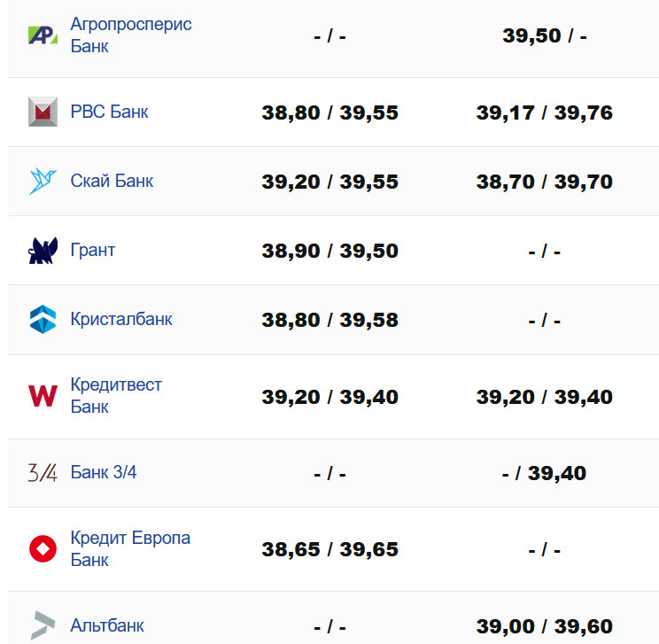Click the 39,00 / 39,60 rate for Альтбанк
Image resolution: width=659 pixels, height=644 pixels.
pyautogui.click(x=544, y=626)
